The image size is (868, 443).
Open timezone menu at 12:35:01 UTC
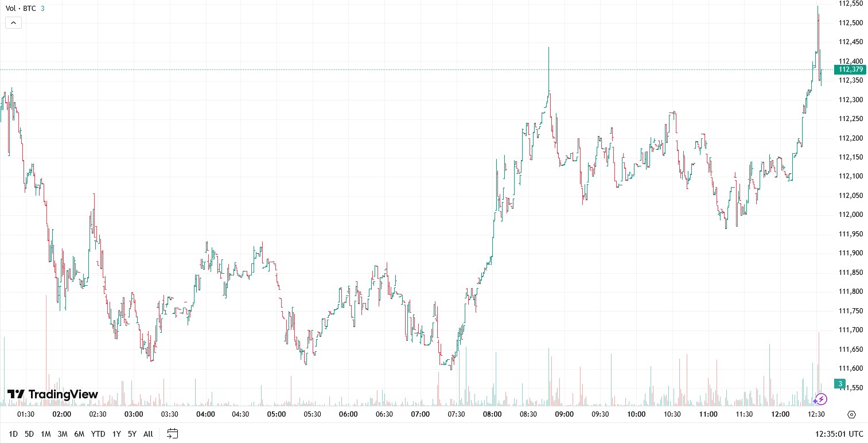pos(839,434)
